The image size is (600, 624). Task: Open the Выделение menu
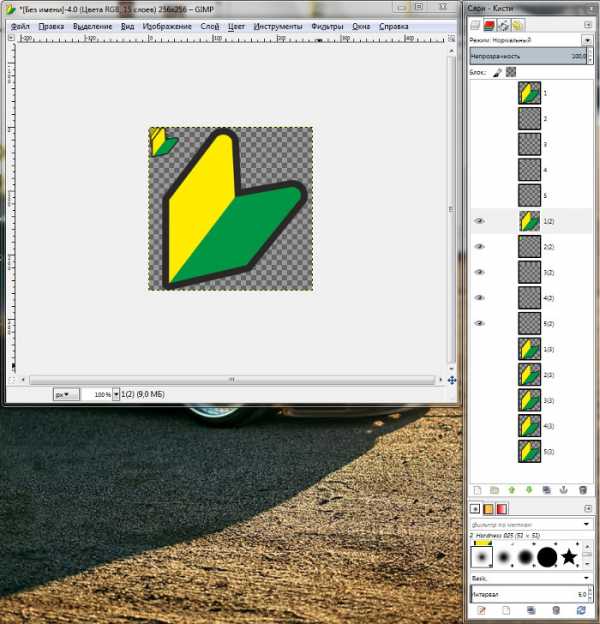point(93,26)
